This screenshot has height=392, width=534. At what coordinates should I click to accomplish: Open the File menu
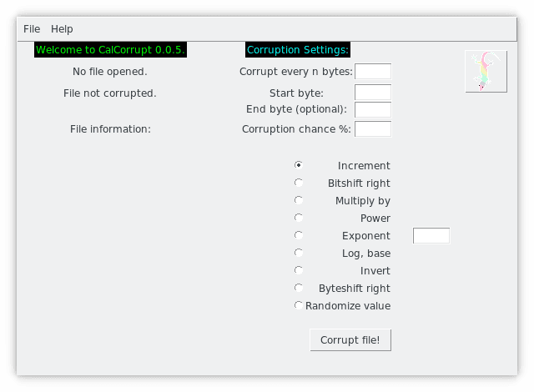32,29
